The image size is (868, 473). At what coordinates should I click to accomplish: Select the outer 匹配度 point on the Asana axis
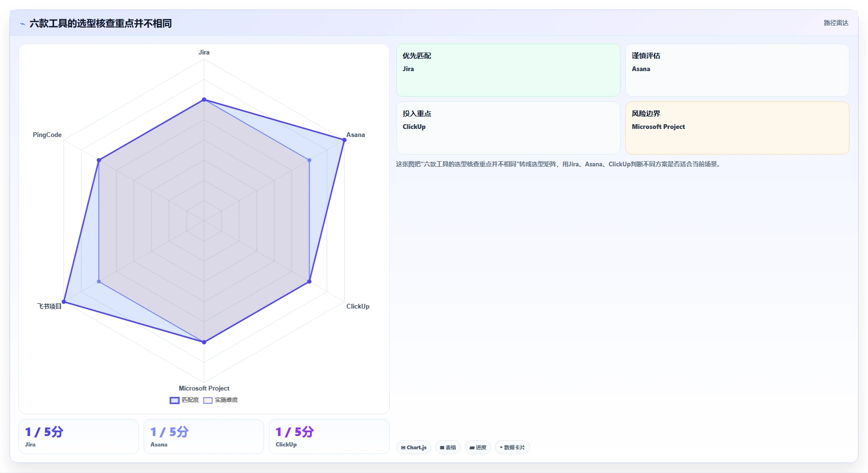tap(344, 140)
